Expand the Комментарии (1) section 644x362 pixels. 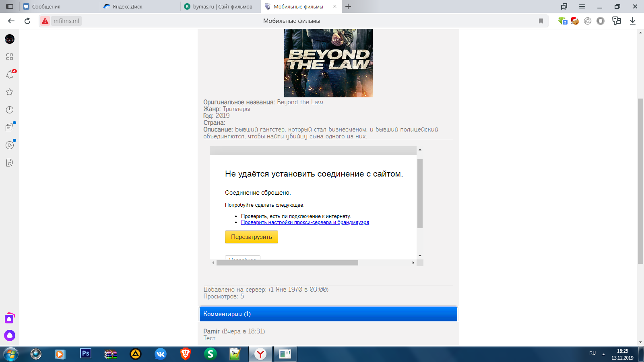point(328,314)
